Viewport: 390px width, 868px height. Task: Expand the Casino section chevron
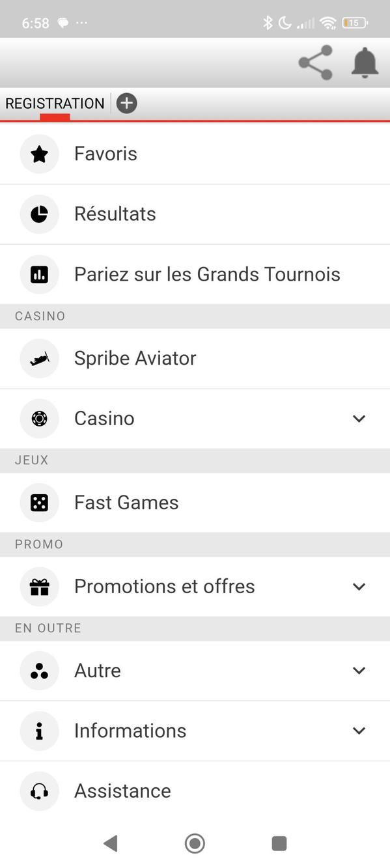(x=359, y=419)
